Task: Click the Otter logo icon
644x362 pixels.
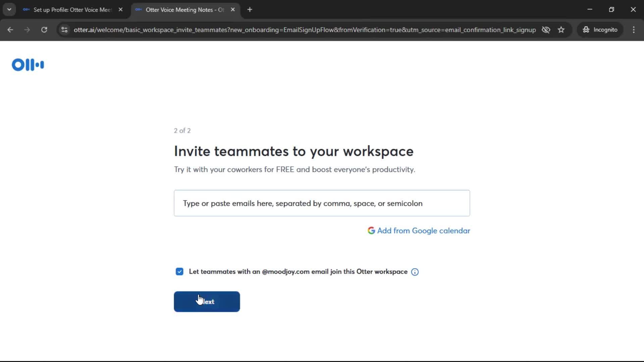Action: point(28,65)
